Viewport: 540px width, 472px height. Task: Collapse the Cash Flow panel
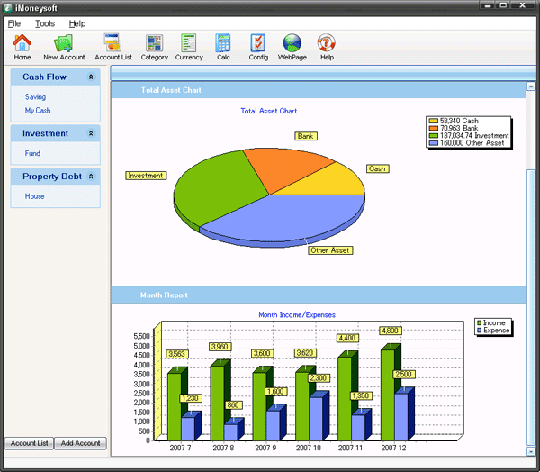[91, 77]
